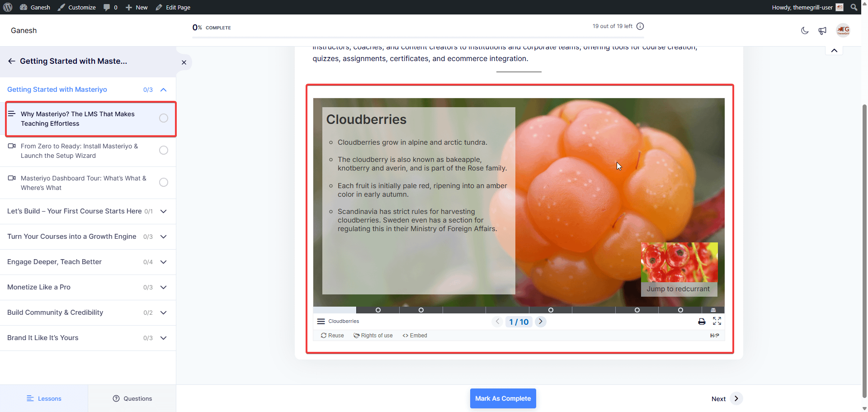Click the Cloudberries slide title text
The height and width of the screenshot is (412, 868).
click(366, 119)
